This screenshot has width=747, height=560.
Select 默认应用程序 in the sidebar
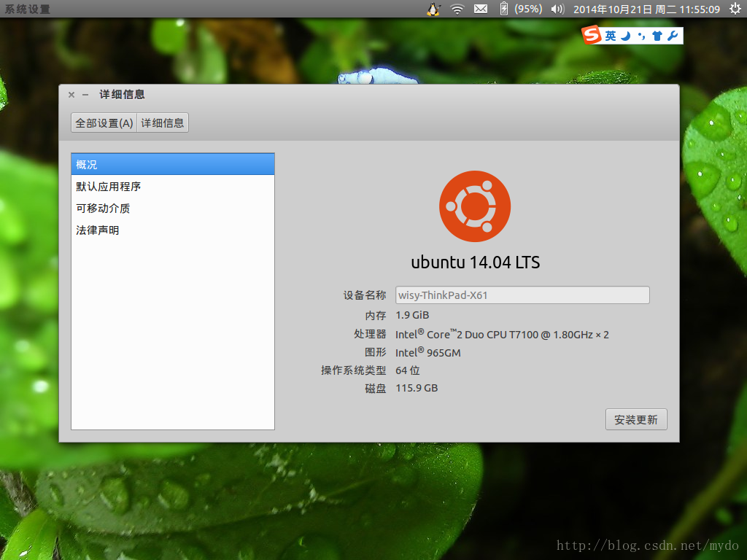coord(173,186)
